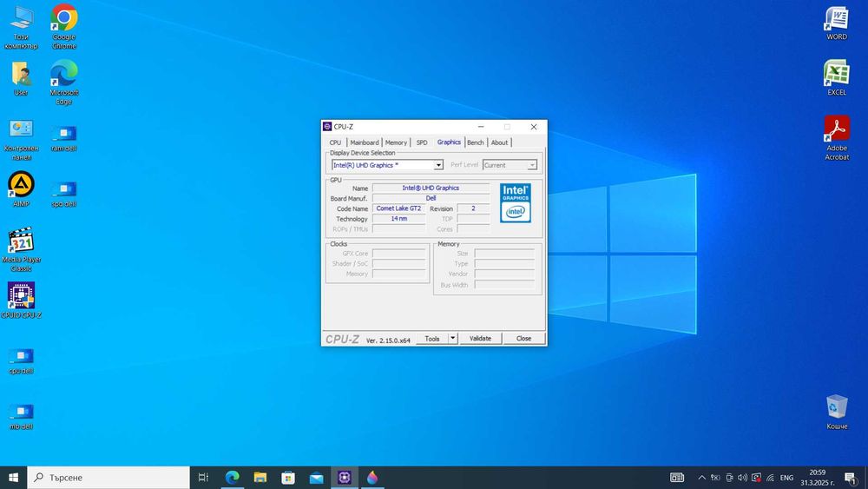The width and height of the screenshot is (868, 489).
Task: Select the ram dell desktop file
Action: (64, 138)
